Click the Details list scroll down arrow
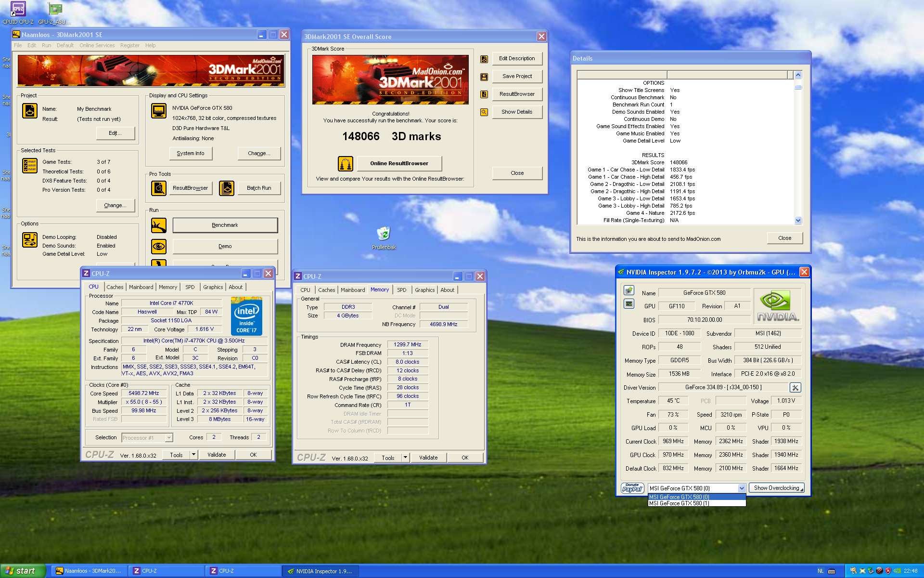Screen dimensions: 924x578 tap(798, 221)
